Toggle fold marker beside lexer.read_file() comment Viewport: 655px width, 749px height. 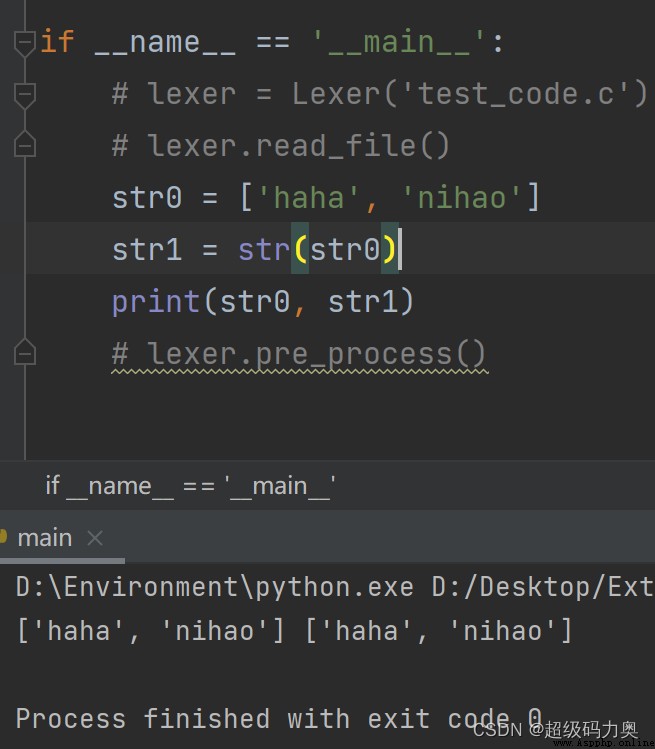tap(25, 144)
